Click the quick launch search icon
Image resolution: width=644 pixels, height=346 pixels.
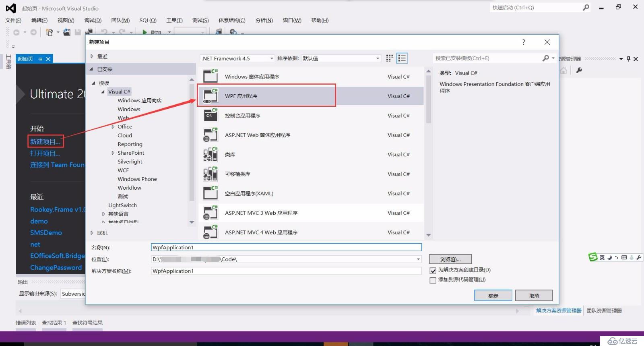click(586, 7)
